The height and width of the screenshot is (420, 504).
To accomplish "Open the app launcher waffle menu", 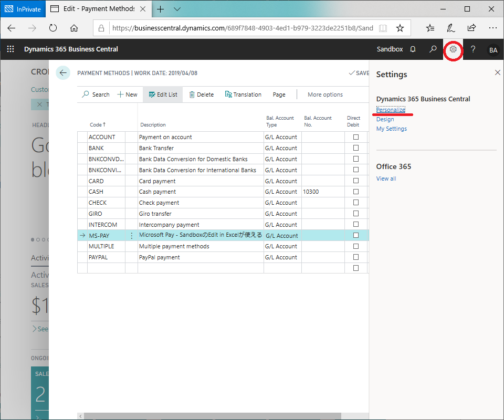I will point(10,49).
